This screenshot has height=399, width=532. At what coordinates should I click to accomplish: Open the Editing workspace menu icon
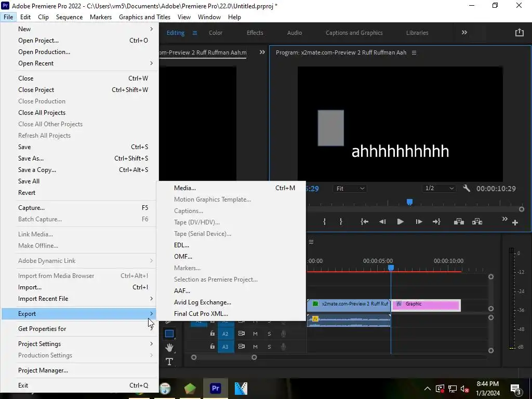195,33
